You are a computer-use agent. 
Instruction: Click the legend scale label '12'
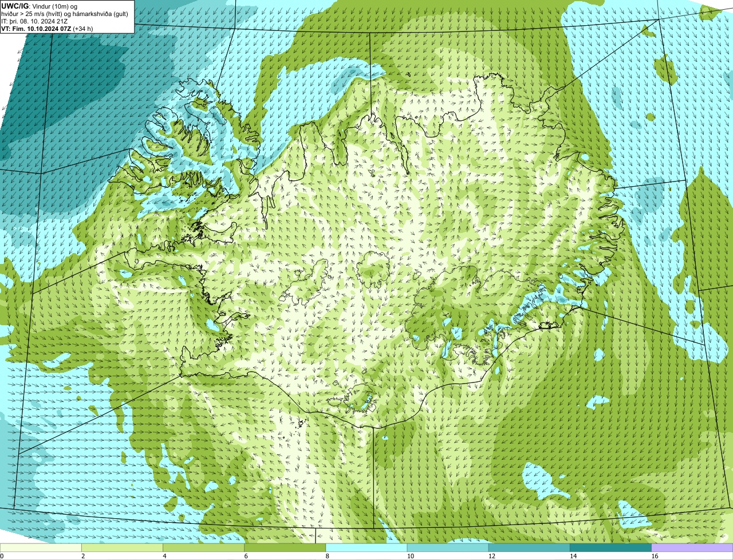[492, 556]
